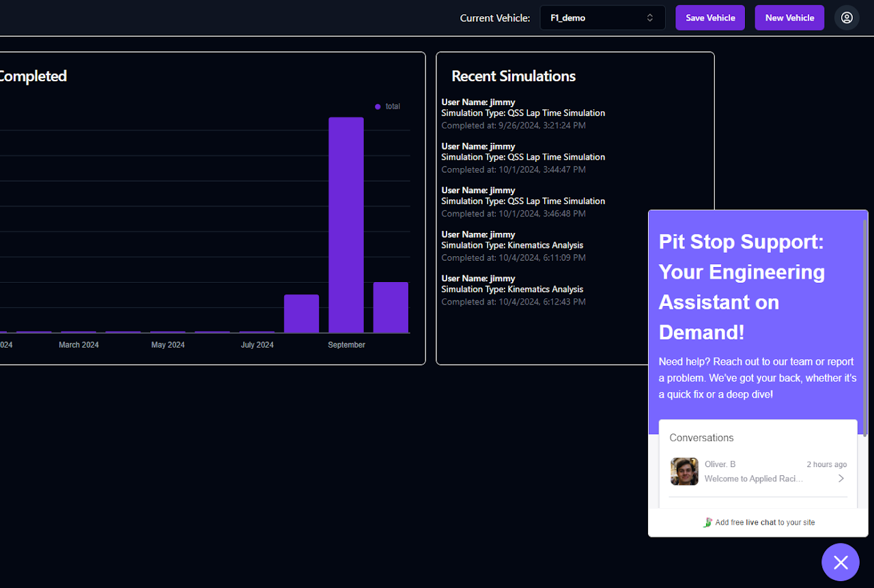Screen dimensions: 874x588
Task: Toggle the 'total' legend series dot
Action: point(378,107)
